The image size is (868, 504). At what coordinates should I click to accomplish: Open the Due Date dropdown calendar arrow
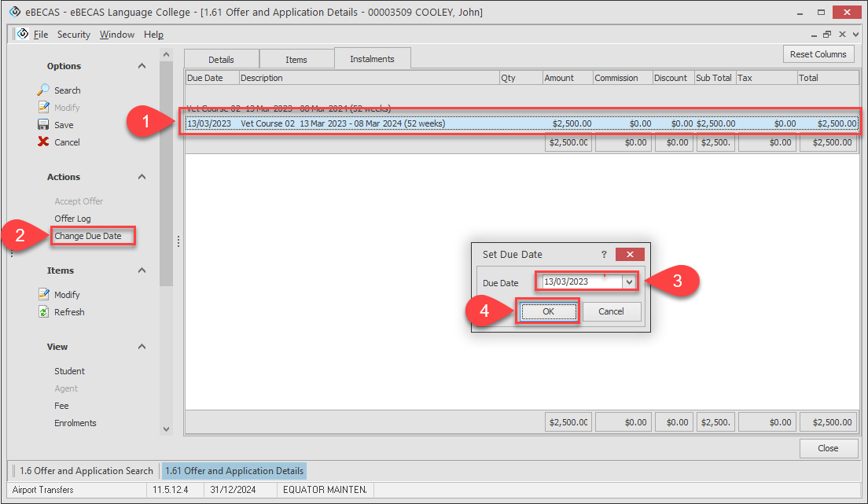coord(628,282)
